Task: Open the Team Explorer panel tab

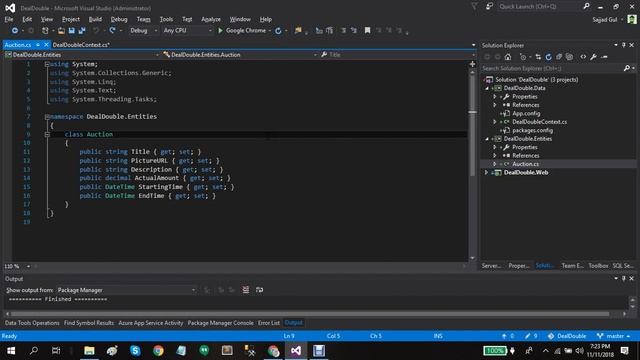Action: click(x=572, y=266)
